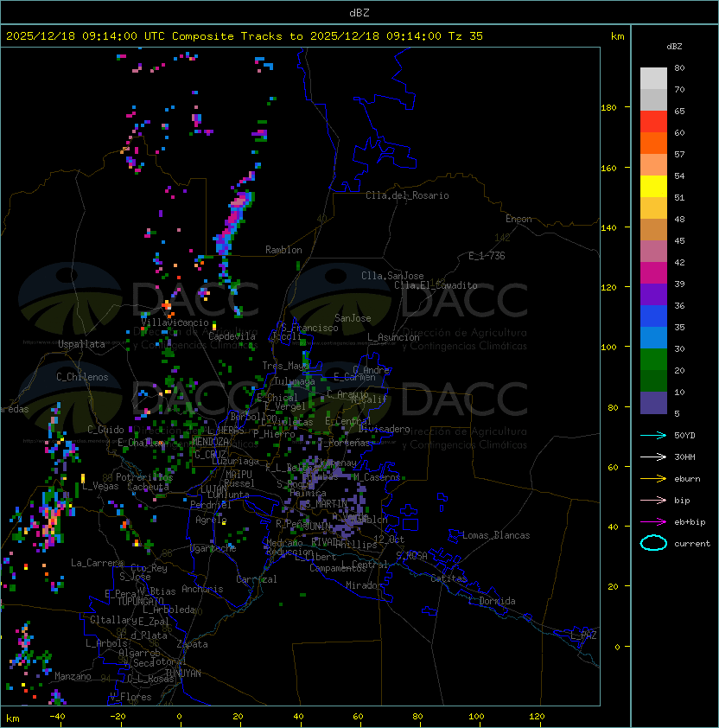This screenshot has height=728, width=719.
Task: Click the 'Clla.del_Rosario' place label
Action: [407, 195]
